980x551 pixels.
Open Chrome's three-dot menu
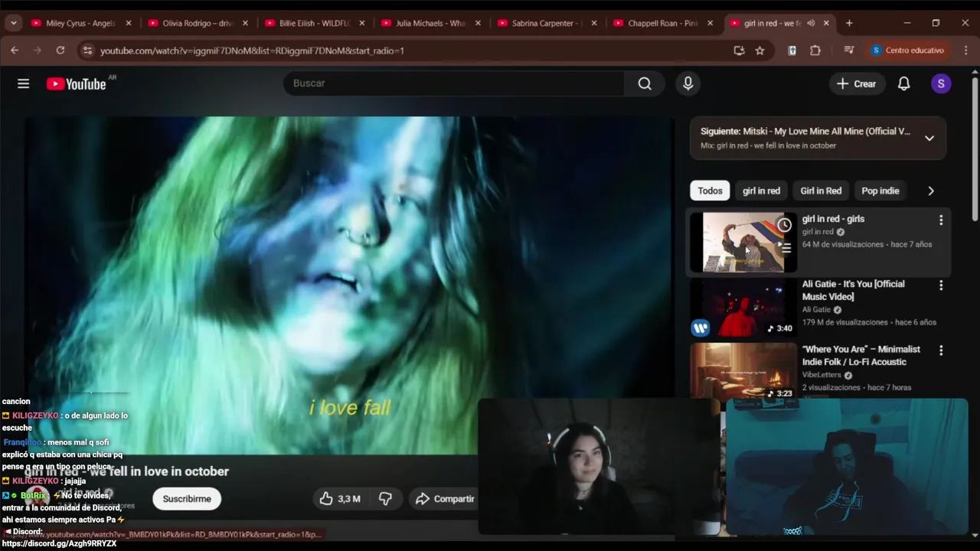coord(965,51)
